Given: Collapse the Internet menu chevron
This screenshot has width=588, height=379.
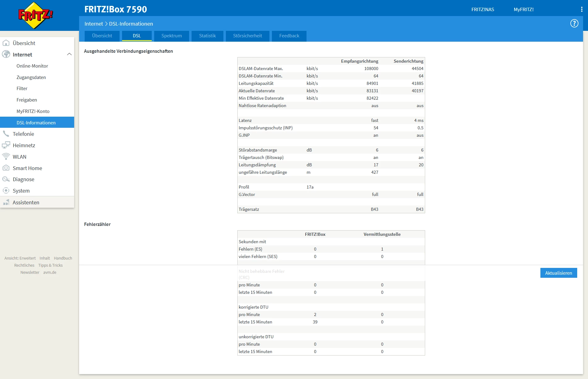Looking at the screenshot, I should tap(69, 54).
